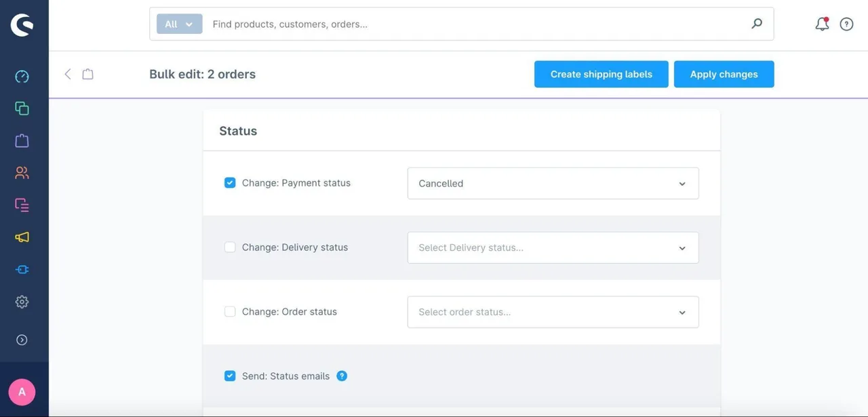The width and height of the screenshot is (868, 417).
Task: Open the help question mark icon
Action: point(846,24)
